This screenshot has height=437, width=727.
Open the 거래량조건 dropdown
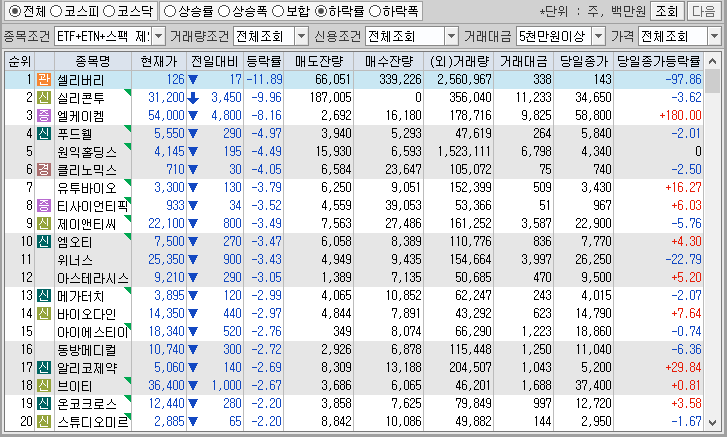tap(301, 36)
